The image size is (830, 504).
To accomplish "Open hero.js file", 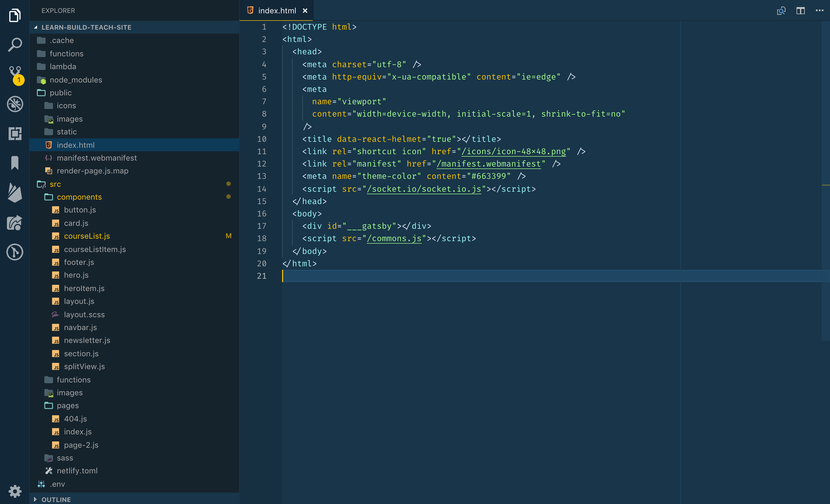I will pyautogui.click(x=134, y=275).
